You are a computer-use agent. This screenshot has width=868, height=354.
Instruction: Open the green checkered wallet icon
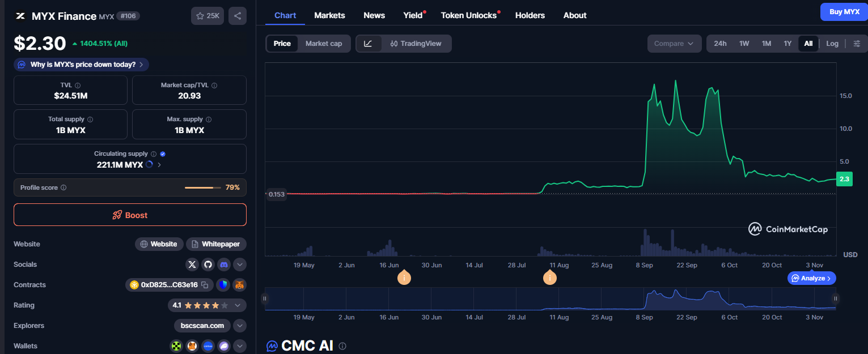coord(176,346)
